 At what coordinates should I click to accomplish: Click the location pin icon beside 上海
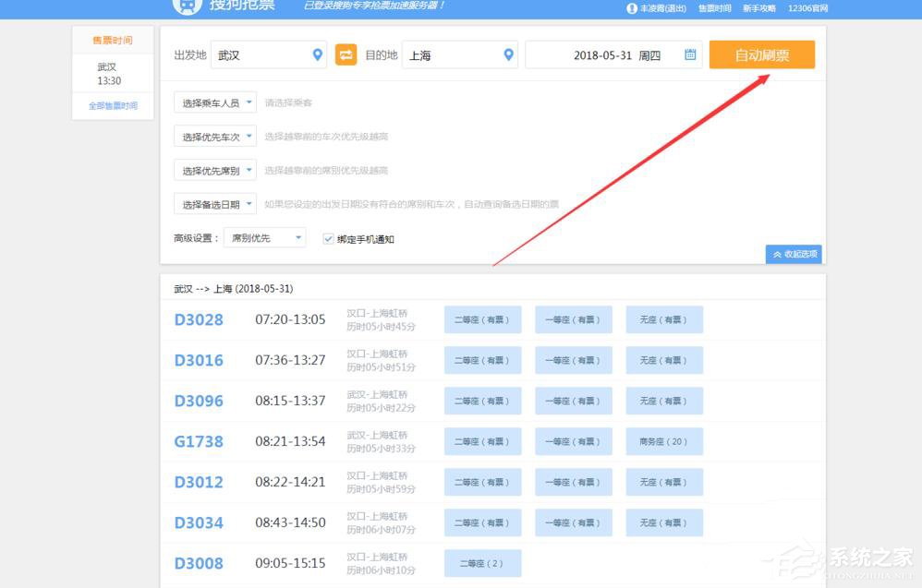pyautogui.click(x=508, y=54)
